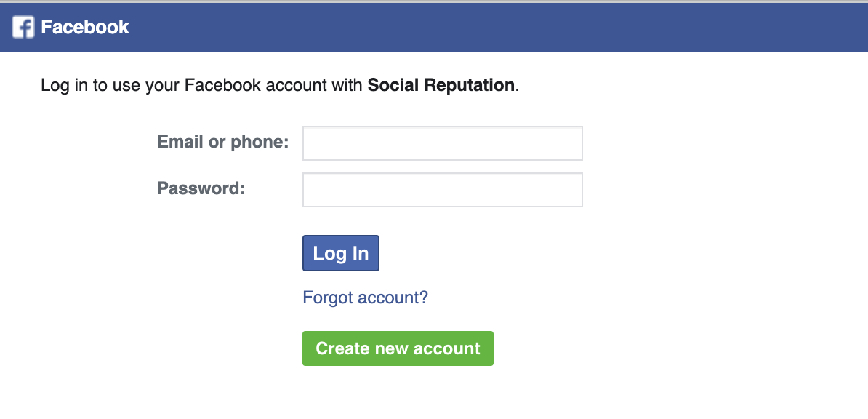Click inside the empty email text box
Image resolution: width=868 pixels, height=419 pixels.
coord(442,143)
